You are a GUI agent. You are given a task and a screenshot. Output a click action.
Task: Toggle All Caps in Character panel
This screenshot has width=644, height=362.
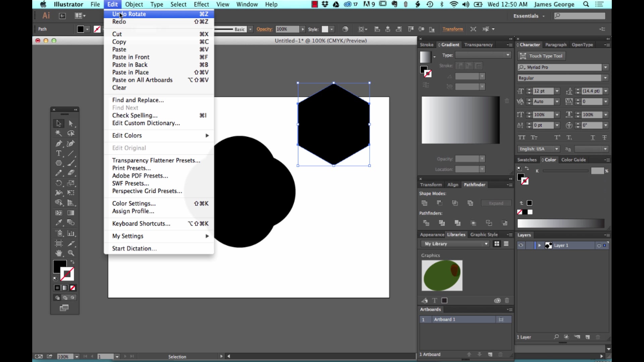pyautogui.click(x=522, y=137)
